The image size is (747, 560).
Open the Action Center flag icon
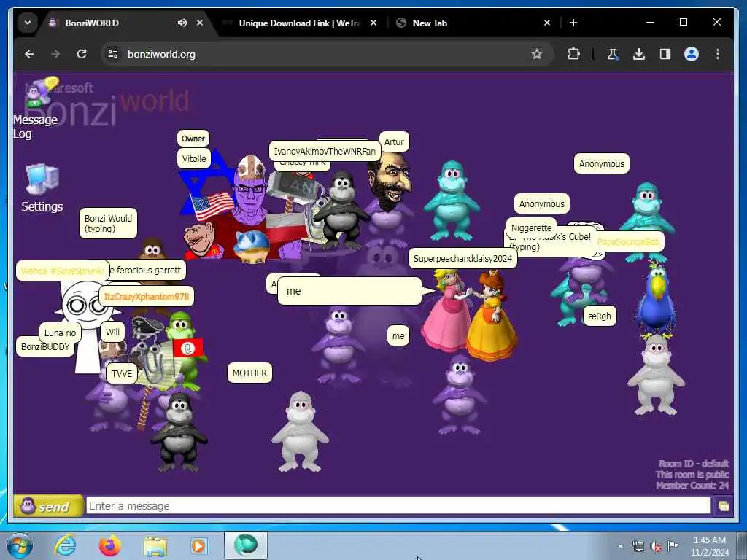tap(673, 545)
